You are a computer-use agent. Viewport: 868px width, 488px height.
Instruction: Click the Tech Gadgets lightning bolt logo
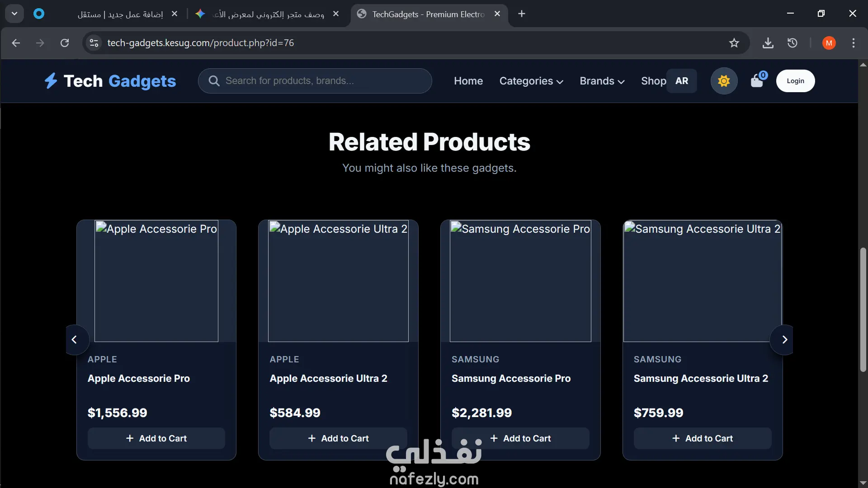pyautogui.click(x=51, y=81)
